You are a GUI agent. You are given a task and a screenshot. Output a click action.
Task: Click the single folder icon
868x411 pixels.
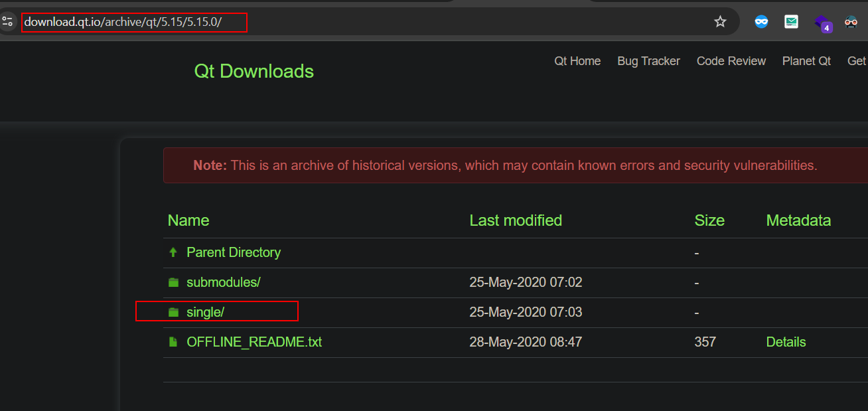pyautogui.click(x=173, y=312)
